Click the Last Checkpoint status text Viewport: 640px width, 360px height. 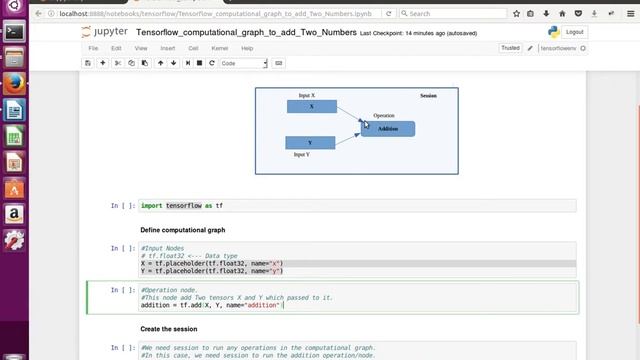pos(418,33)
